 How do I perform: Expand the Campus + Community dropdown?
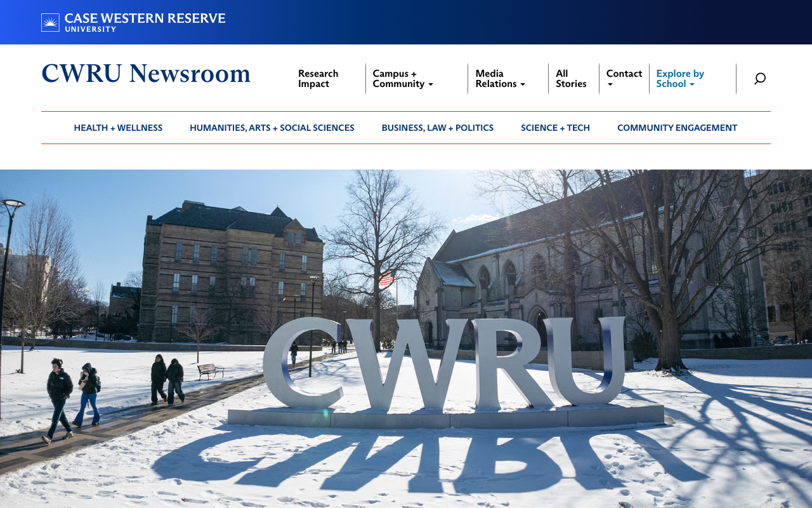click(403, 79)
